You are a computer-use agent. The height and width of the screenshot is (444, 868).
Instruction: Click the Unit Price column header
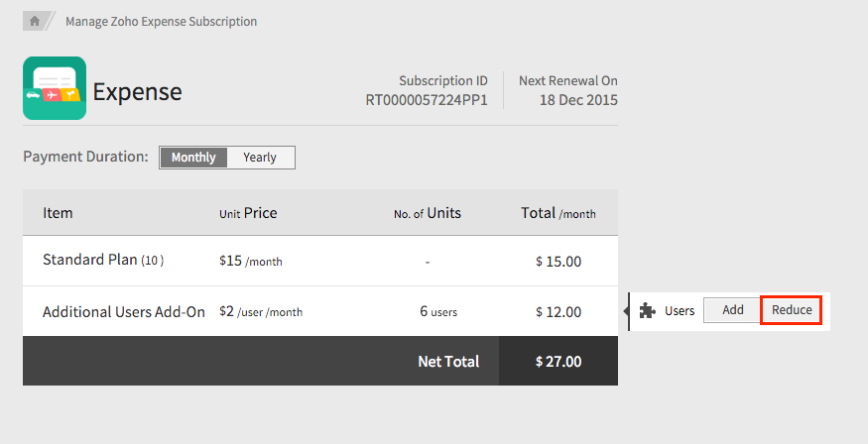coord(248,213)
